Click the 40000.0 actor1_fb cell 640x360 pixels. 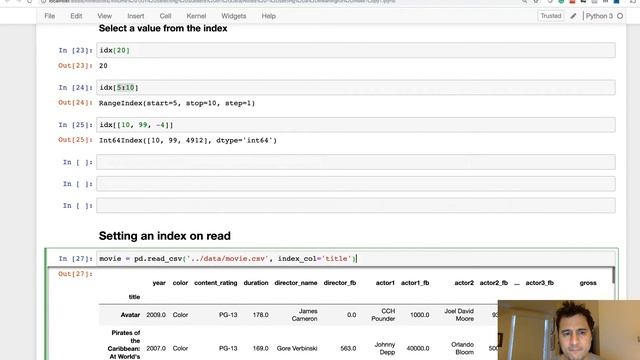(x=418, y=349)
